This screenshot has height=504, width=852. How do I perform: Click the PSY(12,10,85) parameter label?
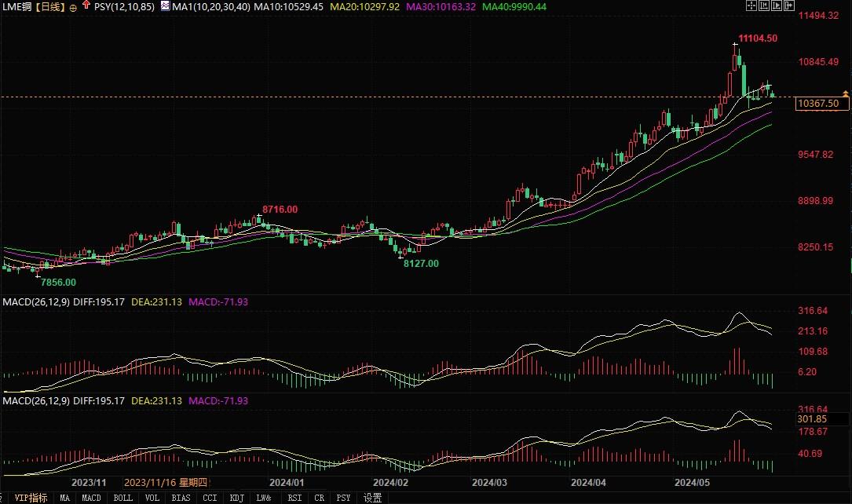pyautogui.click(x=124, y=7)
